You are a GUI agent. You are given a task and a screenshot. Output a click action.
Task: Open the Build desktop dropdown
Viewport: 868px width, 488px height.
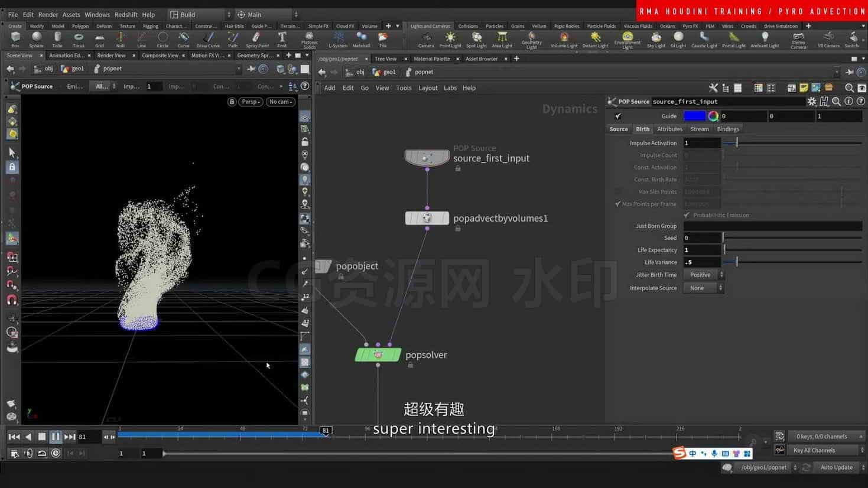pyautogui.click(x=200, y=14)
